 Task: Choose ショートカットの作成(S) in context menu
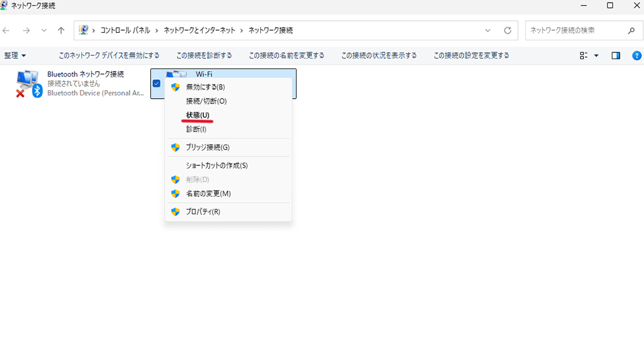coord(228,165)
